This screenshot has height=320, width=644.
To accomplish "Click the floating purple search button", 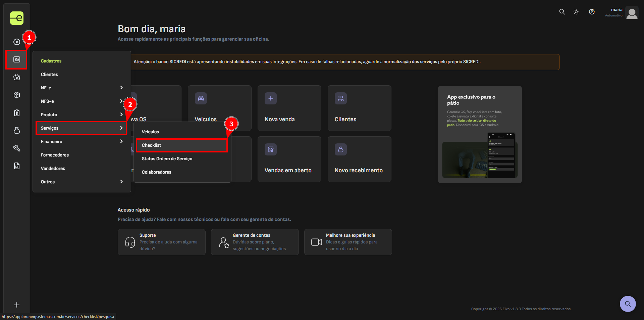I will point(628,304).
